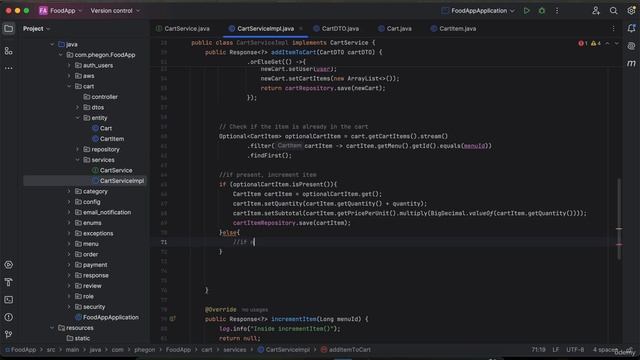Click addItemToCart breadcrumb in status bar
This screenshot has width=640, height=360.
(x=345, y=350)
